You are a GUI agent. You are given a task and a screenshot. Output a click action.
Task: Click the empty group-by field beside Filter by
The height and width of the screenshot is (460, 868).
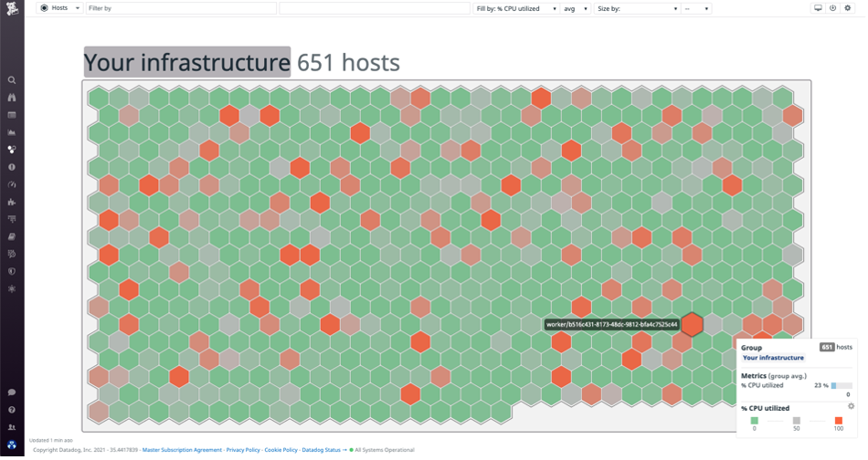(x=375, y=8)
